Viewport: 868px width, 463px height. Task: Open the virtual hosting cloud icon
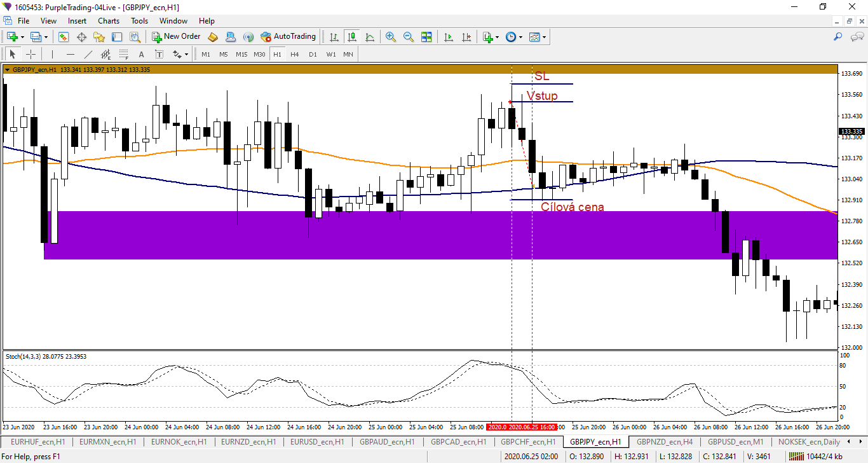click(231, 37)
